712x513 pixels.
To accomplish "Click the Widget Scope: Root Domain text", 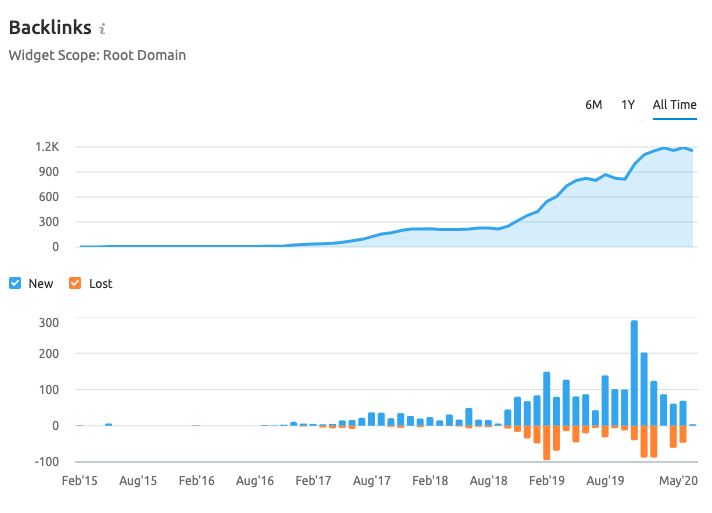I will [x=97, y=55].
